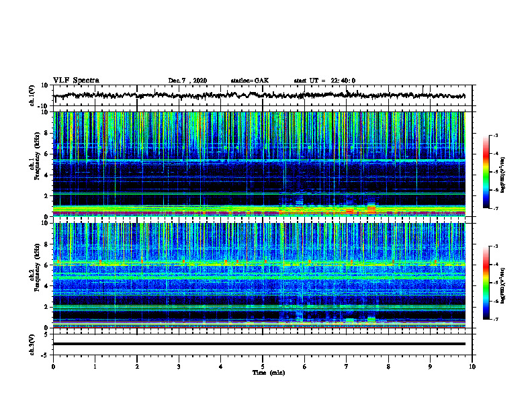Click the "-7" label on ch.2 color bar
Image resolution: width=532 pixels, height=411 pixels.
point(496,320)
